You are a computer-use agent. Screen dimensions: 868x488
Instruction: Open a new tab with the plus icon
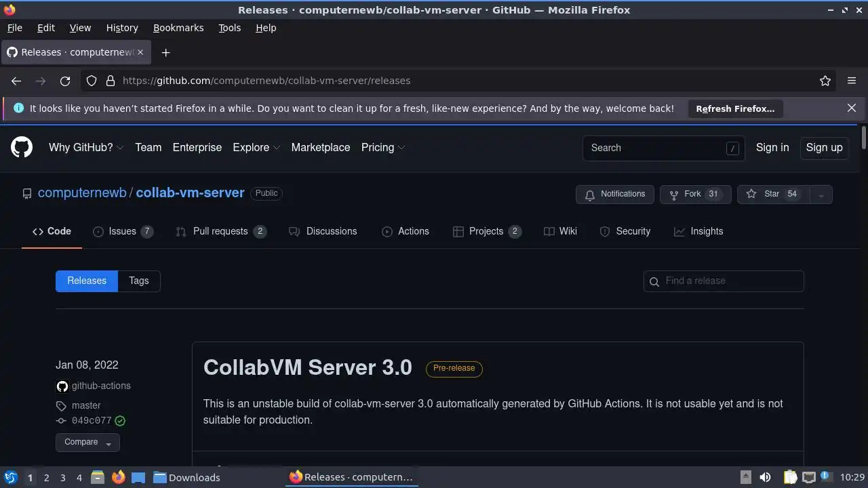(165, 52)
